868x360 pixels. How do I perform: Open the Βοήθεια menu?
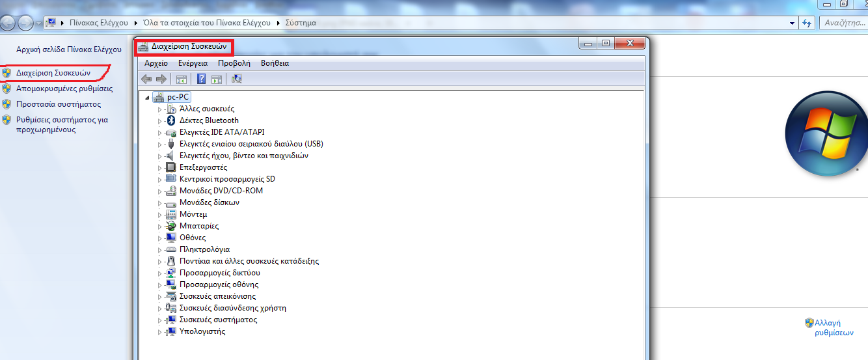coord(275,63)
